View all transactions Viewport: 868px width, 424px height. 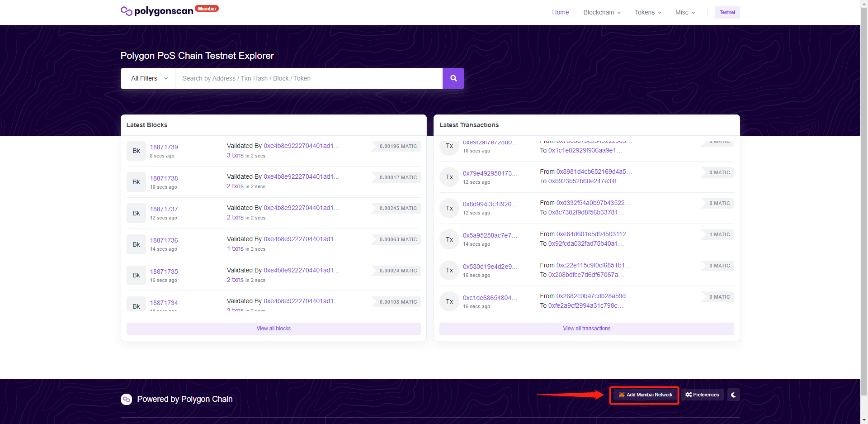coord(586,329)
